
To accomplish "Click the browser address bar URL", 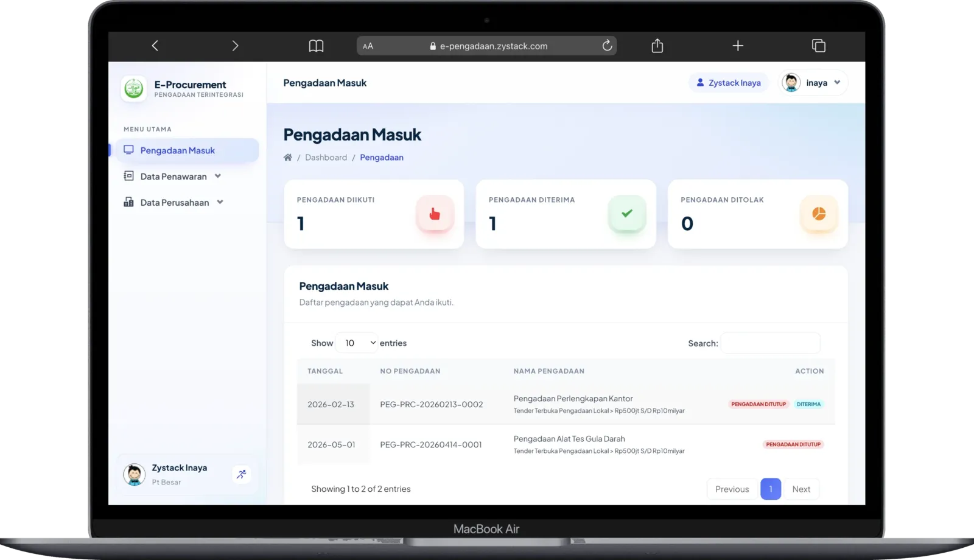I will point(494,46).
